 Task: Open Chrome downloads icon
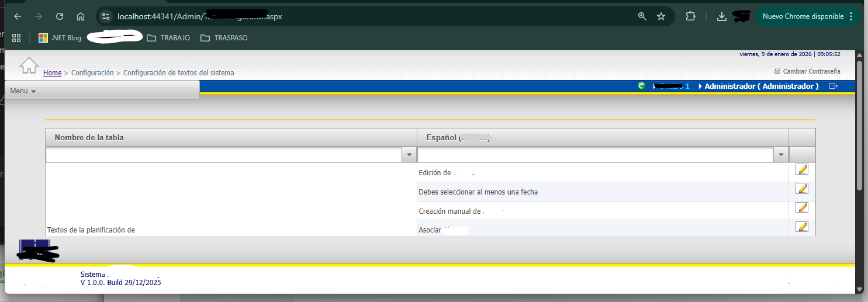(722, 16)
